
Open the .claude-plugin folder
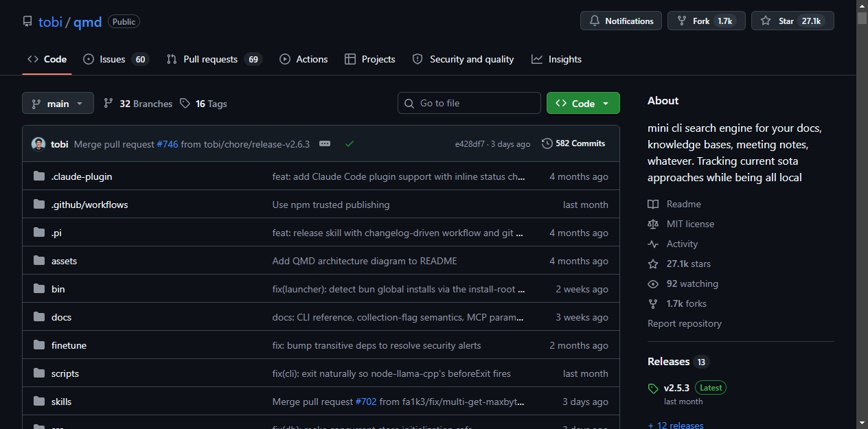click(x=82, y=176)
